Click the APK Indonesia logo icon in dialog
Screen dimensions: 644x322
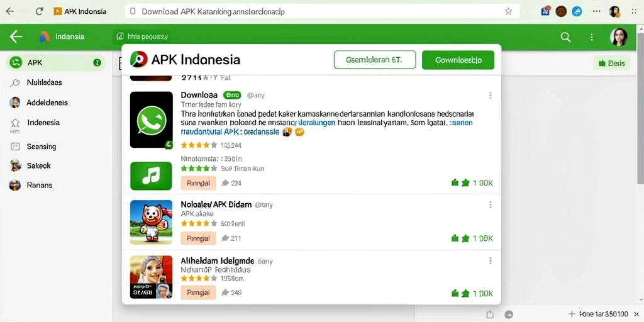click(x=138, y=60)
